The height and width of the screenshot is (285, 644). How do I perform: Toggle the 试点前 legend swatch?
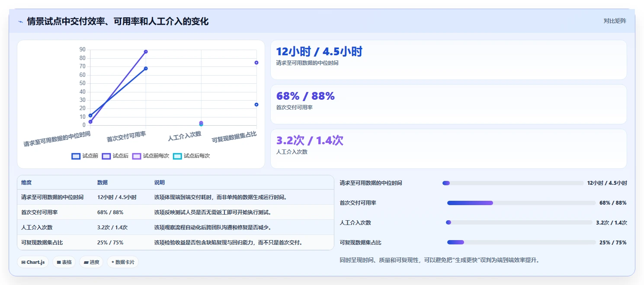pos(76,156)
